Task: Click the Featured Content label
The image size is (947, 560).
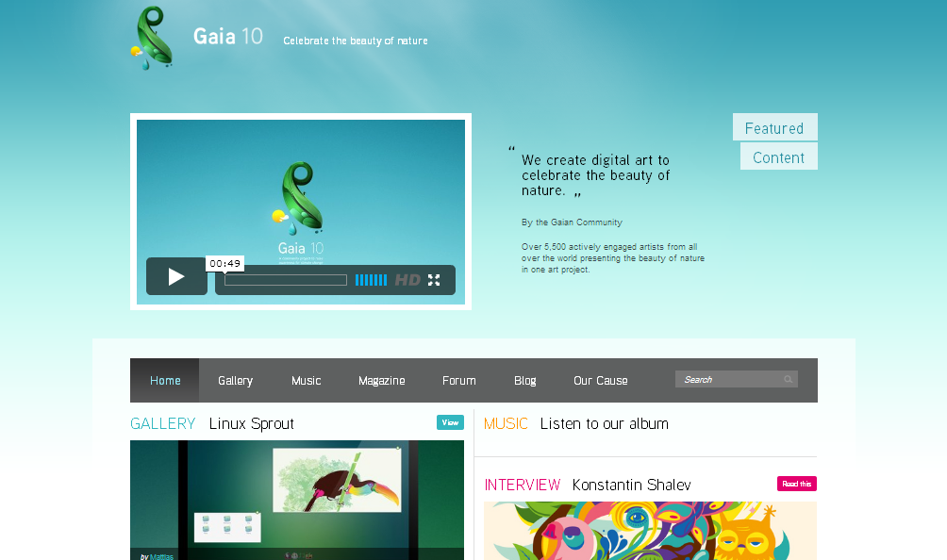Action: [x=775, y=141]
